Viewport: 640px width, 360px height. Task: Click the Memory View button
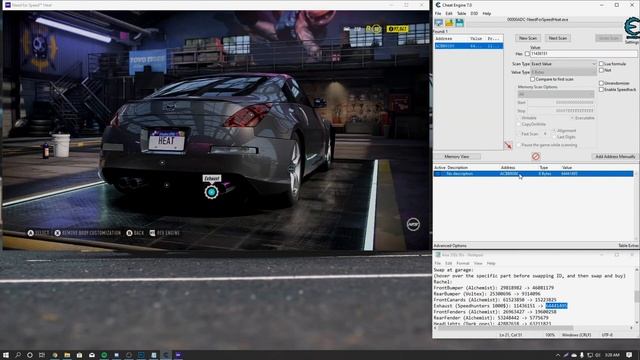[x=457, y=156]
